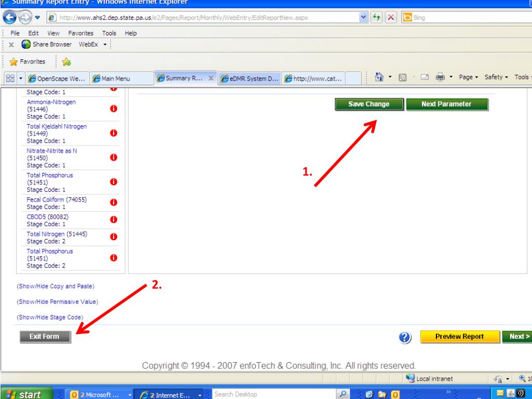Click info icon beside Total Kjeldahl Nitrogen

(x=114, y=133)
